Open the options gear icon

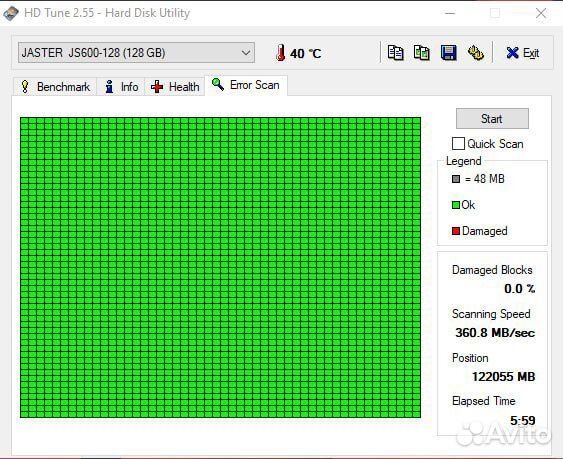475,53
